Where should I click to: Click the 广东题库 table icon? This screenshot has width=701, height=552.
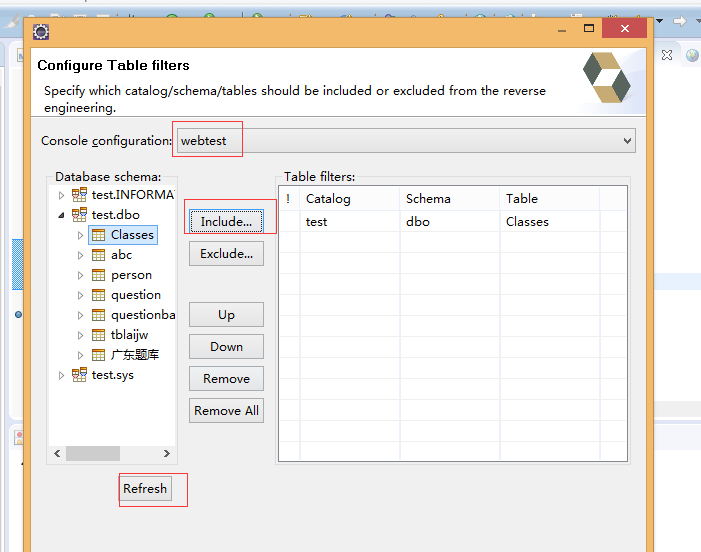pos(98,355)
